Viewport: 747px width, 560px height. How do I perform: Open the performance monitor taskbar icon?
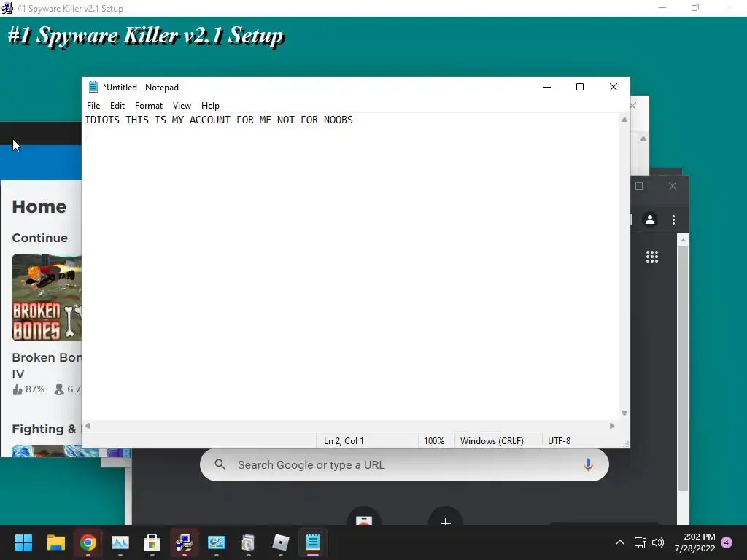pos(120,542)
